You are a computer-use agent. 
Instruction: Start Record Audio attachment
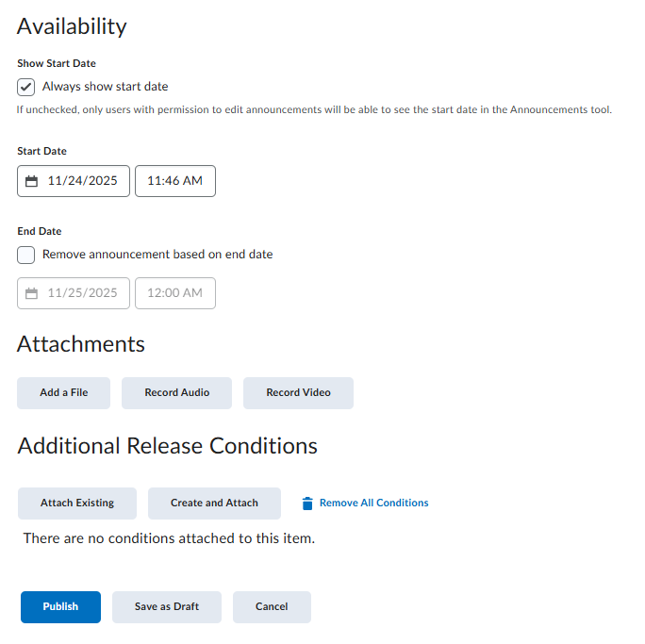pyautogui.click(x=176, y=393)
